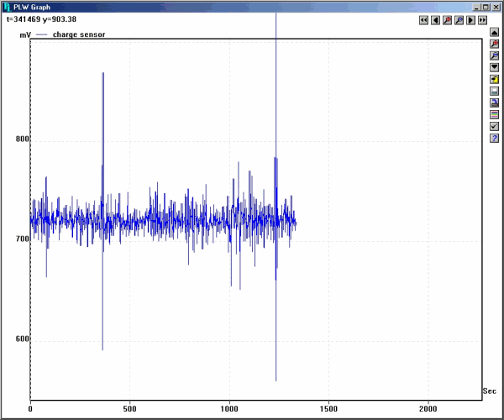Zoom out horizontally with blue magnifier

point(459,19)
